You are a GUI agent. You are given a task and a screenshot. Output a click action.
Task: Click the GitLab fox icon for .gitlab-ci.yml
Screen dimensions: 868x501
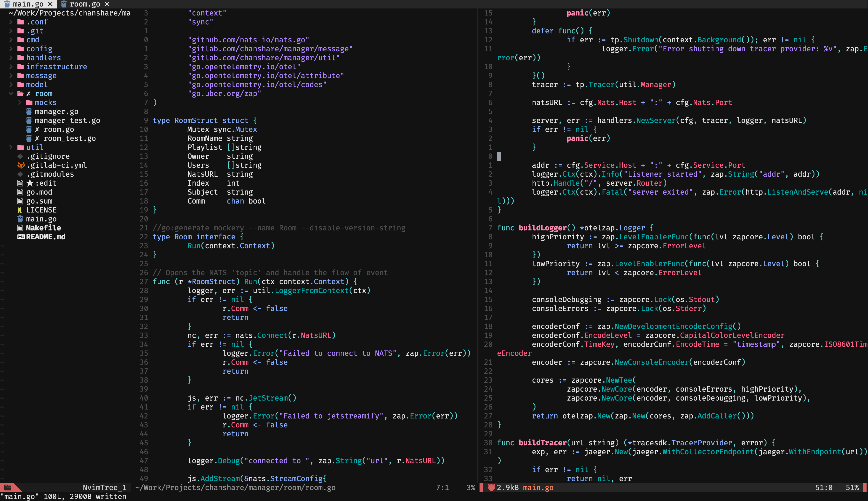21,165
